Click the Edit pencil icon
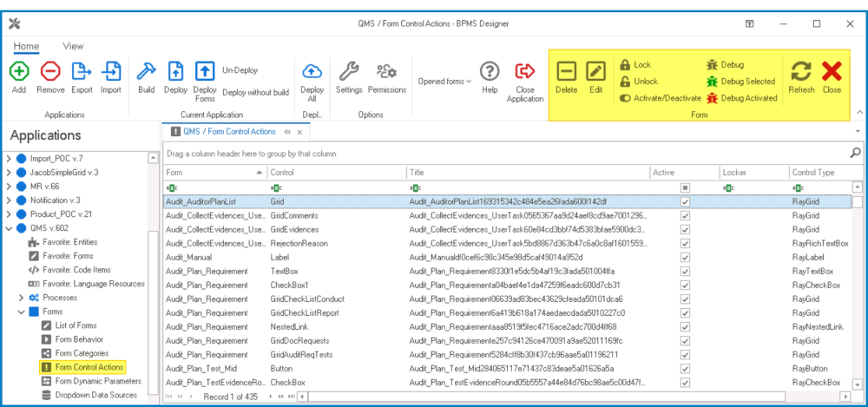This screenshot has width=868, height=407. (x=595, y=71)
